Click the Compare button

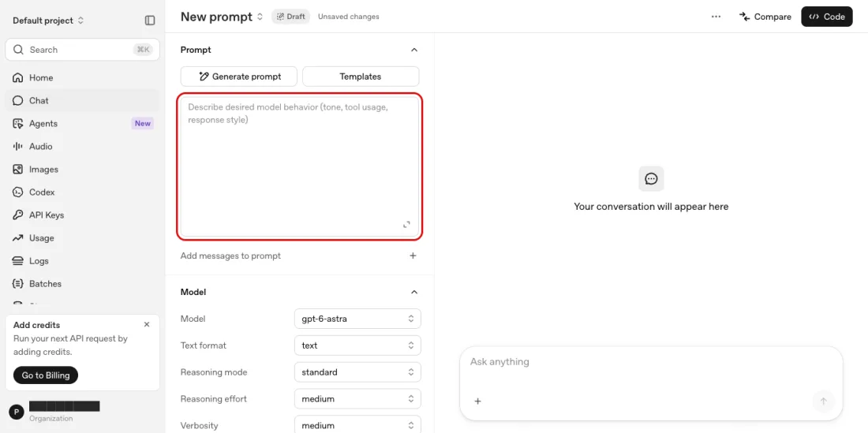point(765,17)
